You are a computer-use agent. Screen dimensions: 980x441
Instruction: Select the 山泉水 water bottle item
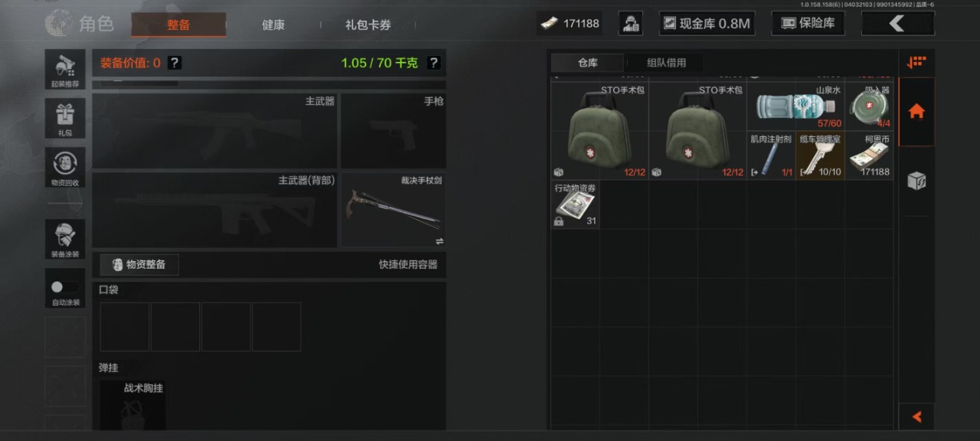point(795,106)
